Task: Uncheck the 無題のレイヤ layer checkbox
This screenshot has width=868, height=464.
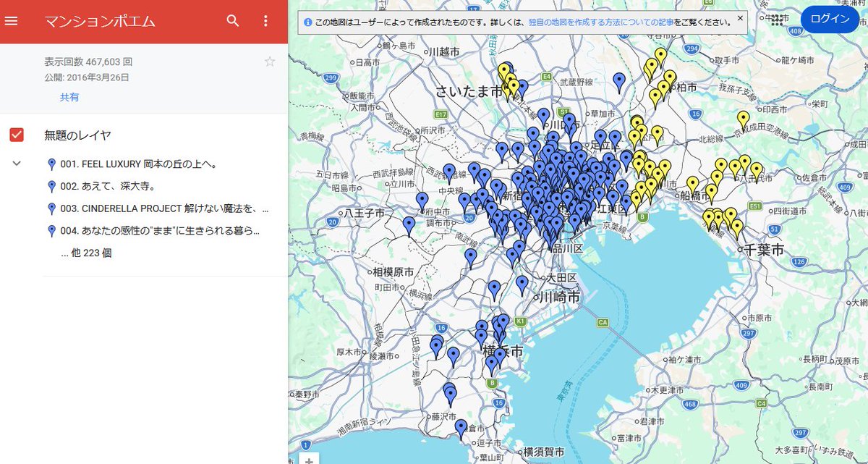Action: 17,135
